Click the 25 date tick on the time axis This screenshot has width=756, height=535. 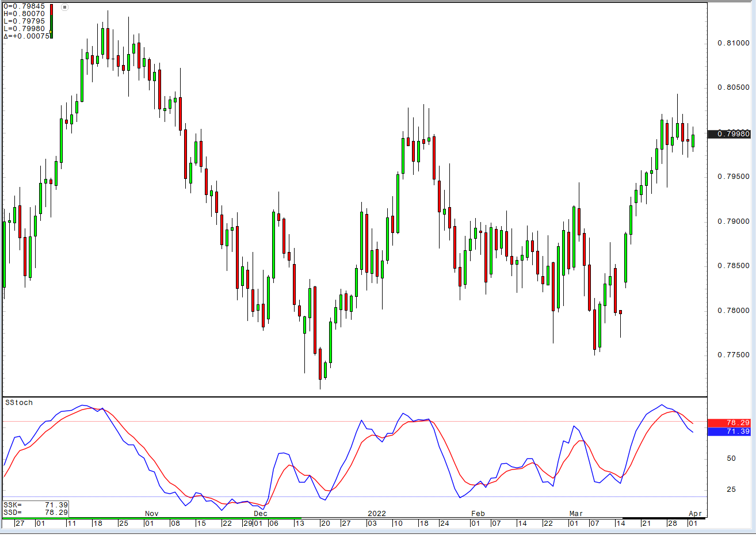pyautogui.click(x=124, y=523)
